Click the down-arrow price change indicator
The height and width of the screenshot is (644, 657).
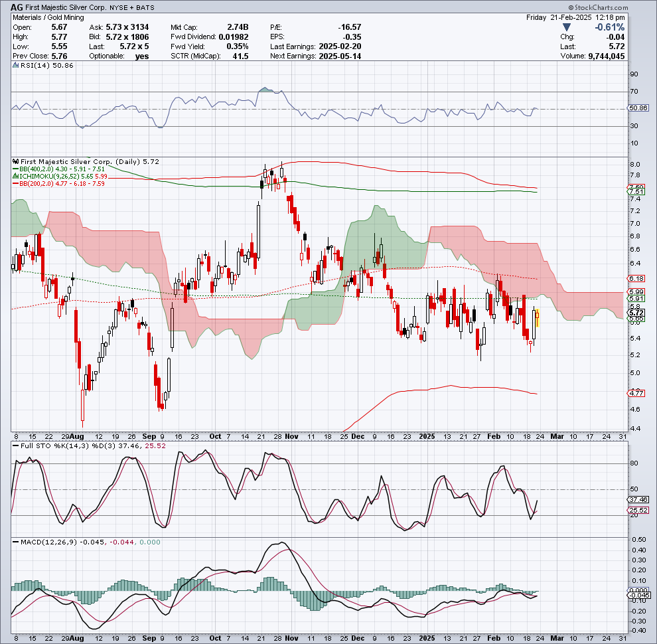[567, 27]
